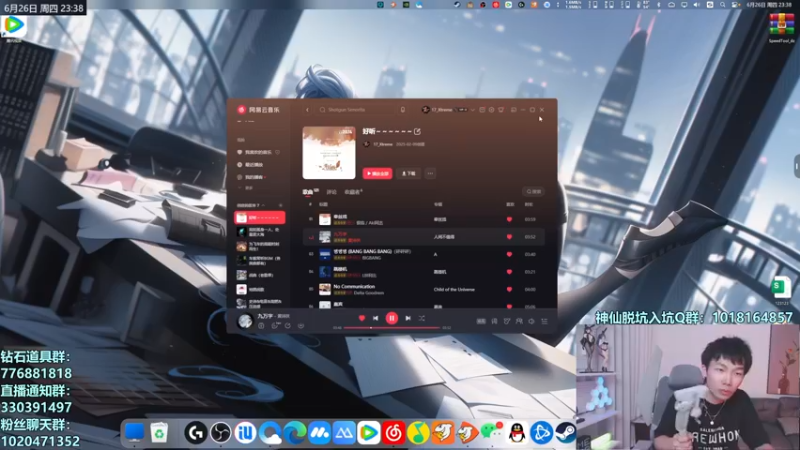
Task: Click the Download playlist button
Action: coord(408,173)
